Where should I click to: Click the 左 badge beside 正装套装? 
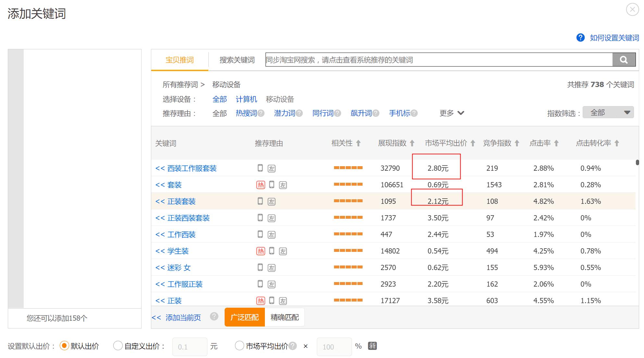point(272,201)
